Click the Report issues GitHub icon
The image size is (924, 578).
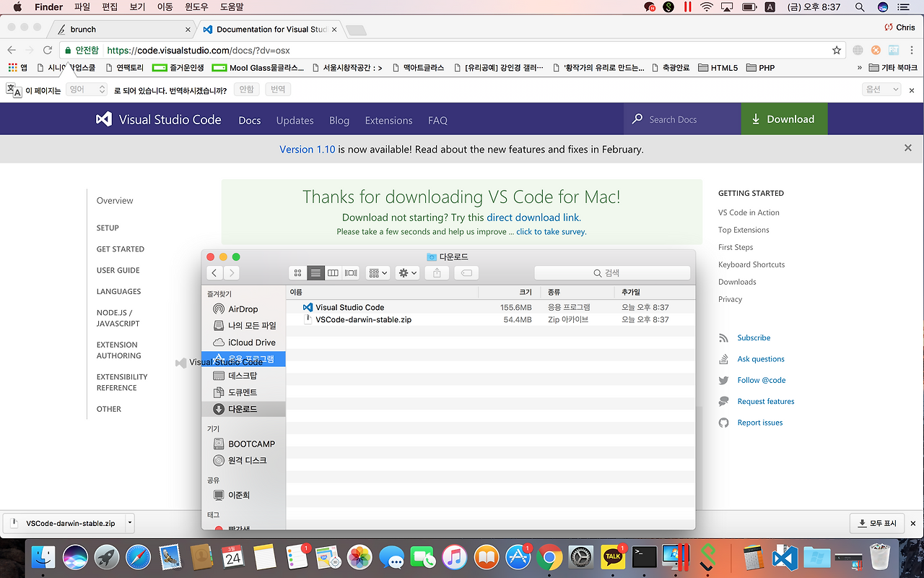point(723,423)
